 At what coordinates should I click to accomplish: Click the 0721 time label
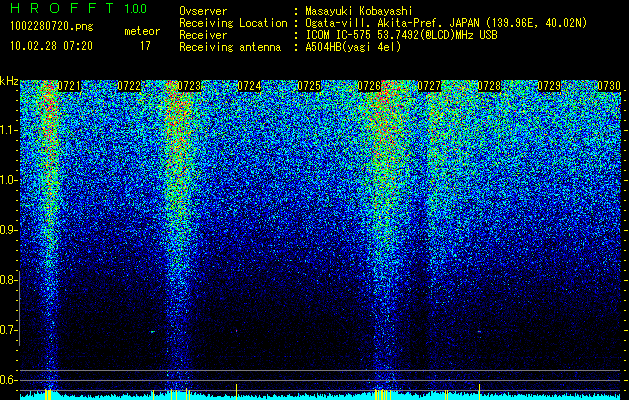pyautogui.click(x=69, y=86)
